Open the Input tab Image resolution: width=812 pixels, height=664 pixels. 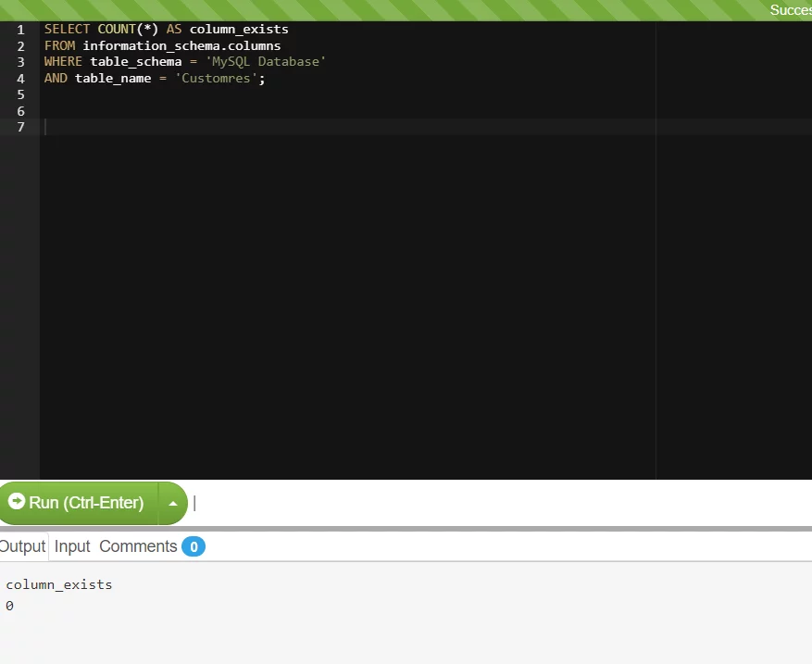coord(72,546)
